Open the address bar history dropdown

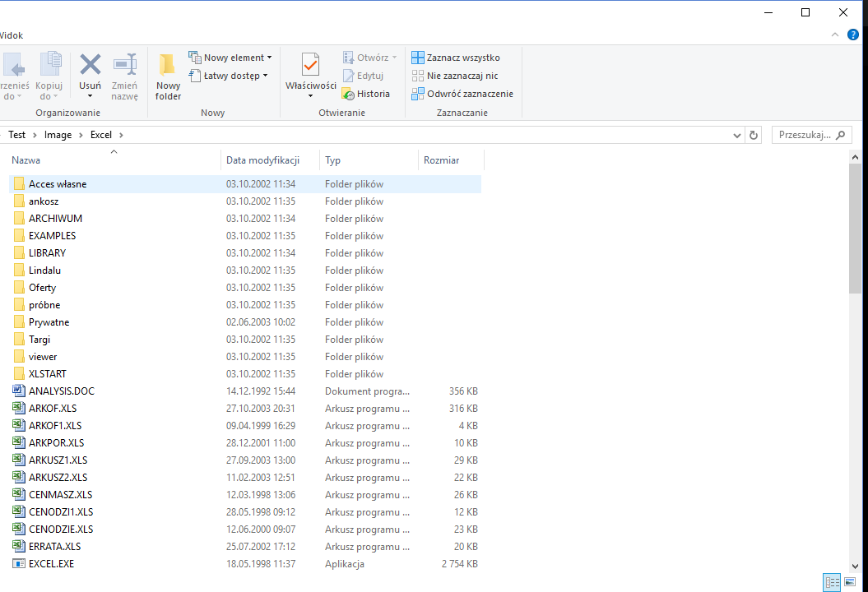(x=736, y=135)
